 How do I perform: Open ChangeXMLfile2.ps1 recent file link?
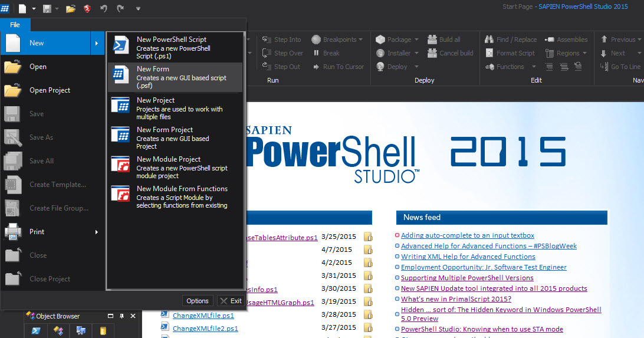205,329
